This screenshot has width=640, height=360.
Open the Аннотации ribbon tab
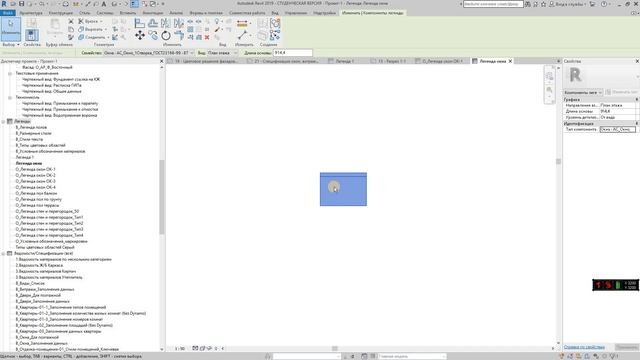point(153,13)
